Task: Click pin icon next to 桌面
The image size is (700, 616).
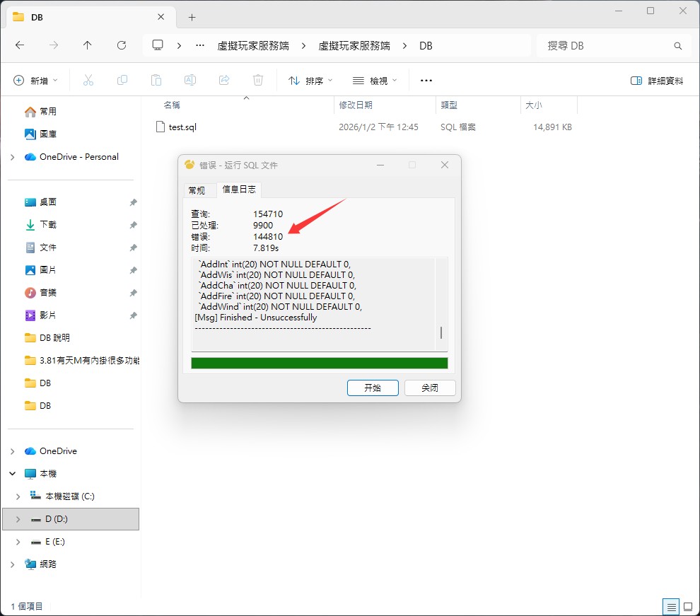Action: 133,202
